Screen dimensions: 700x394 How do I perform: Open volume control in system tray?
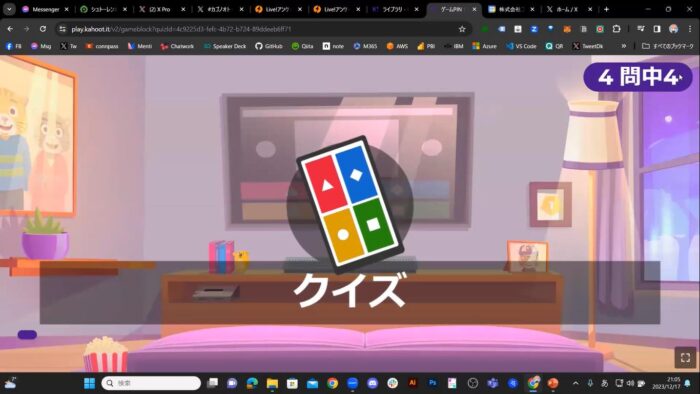point(630,383)
